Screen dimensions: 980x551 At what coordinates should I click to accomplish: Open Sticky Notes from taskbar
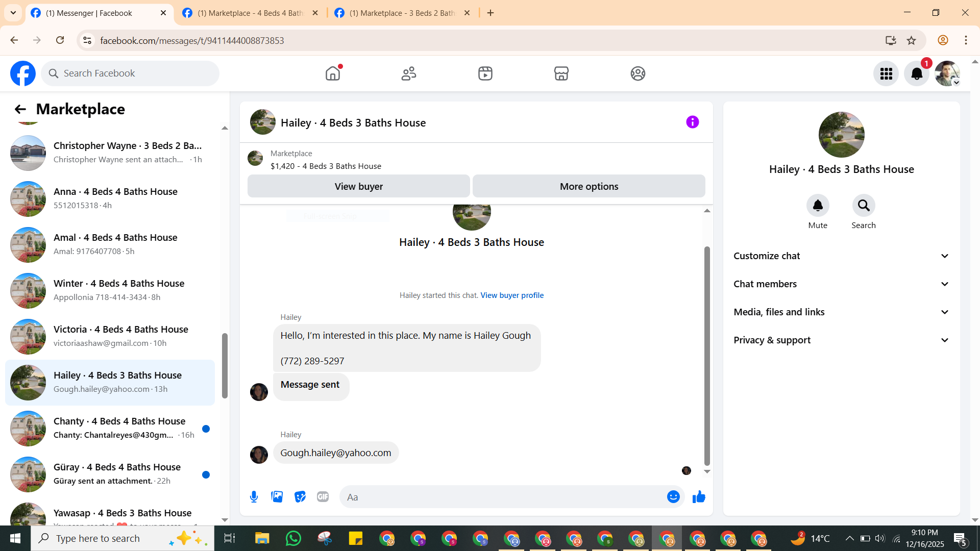356,538
